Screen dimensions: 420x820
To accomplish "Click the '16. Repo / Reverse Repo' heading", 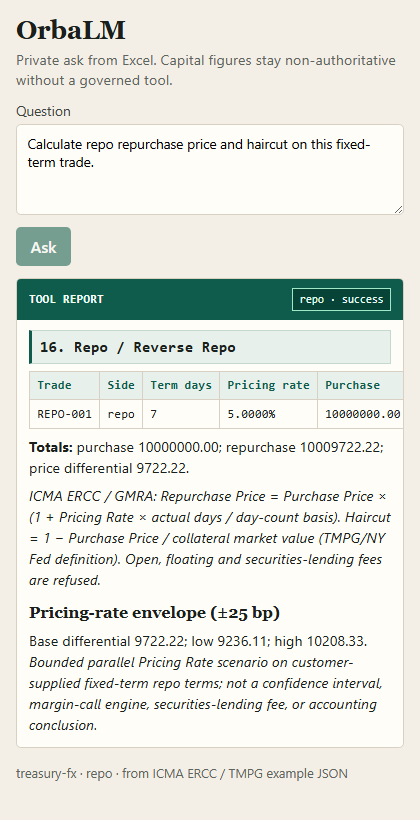I will click(x=210, y=347).
